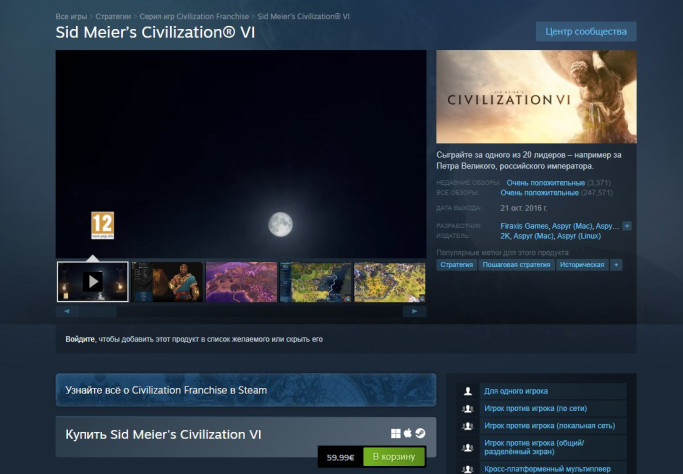The height and width of the screenshot is (474, 683).
Task: Open the 'Все игры' breadcrumb link
Action: click(x=71, y=17)
